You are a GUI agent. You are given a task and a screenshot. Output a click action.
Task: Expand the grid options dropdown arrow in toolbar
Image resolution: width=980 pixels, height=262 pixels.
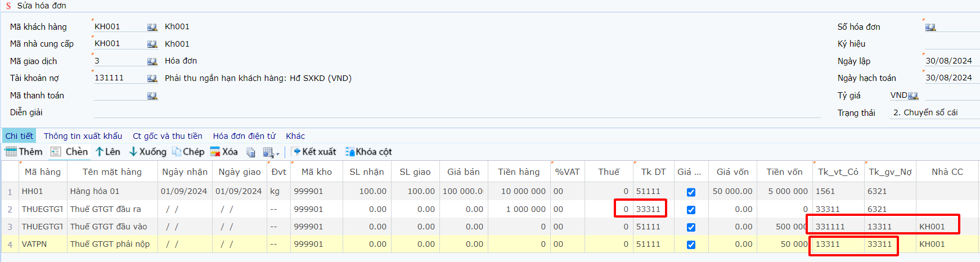pyautogui.click(x=278, y=153)
